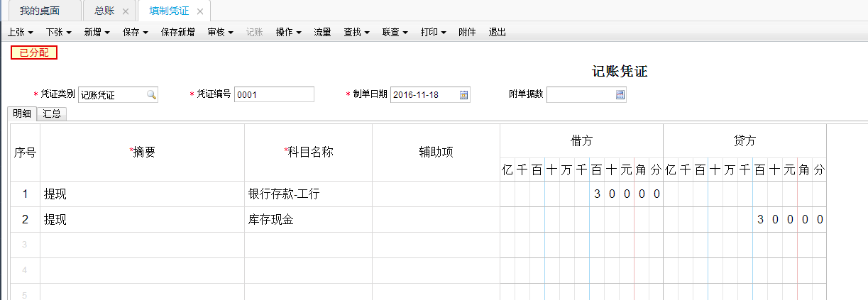Image resolution: width=868 pixels, height=300 pixels.
Task: Click row 1 摘要 cell 提现
Action: pyautogui.click(x=142, y=194)
